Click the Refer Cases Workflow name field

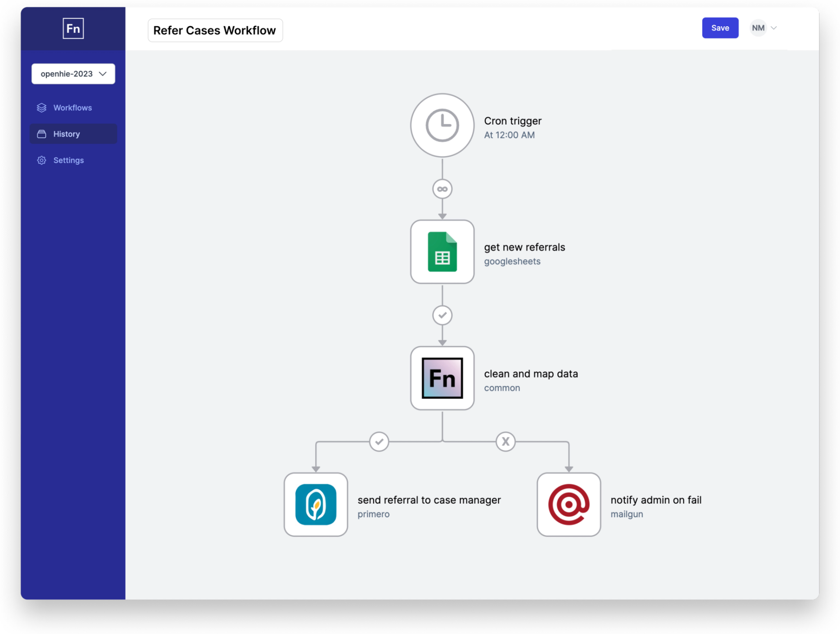click(x=215, y=31)
